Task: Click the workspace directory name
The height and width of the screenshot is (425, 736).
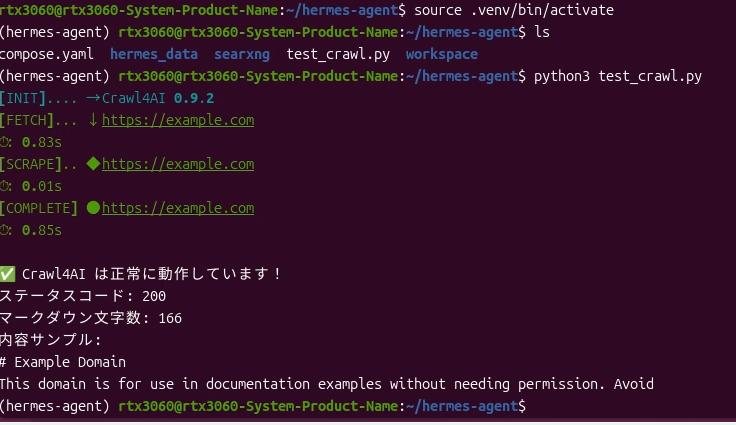Action: [x=442, y=54]
